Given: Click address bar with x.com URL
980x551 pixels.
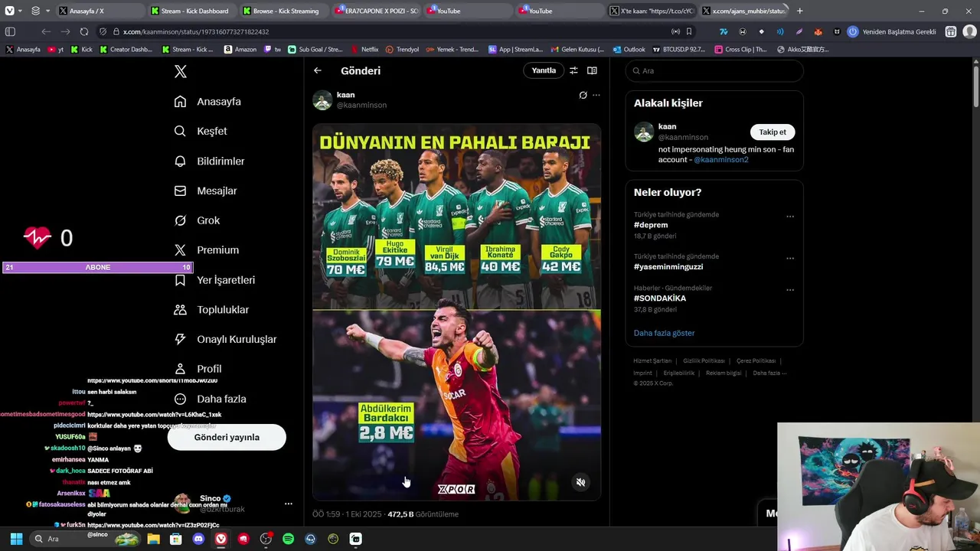Looking at the screenshot, I should (390, 31).
